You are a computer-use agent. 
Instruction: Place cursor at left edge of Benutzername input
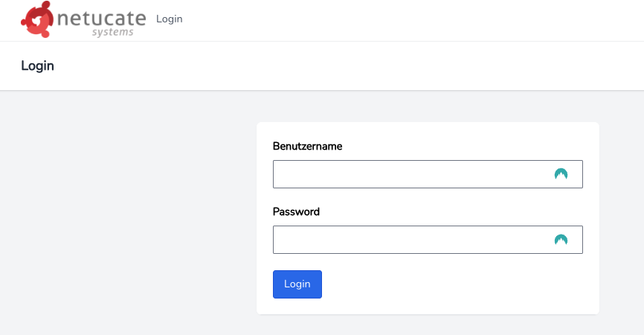[x=280, y=174]
